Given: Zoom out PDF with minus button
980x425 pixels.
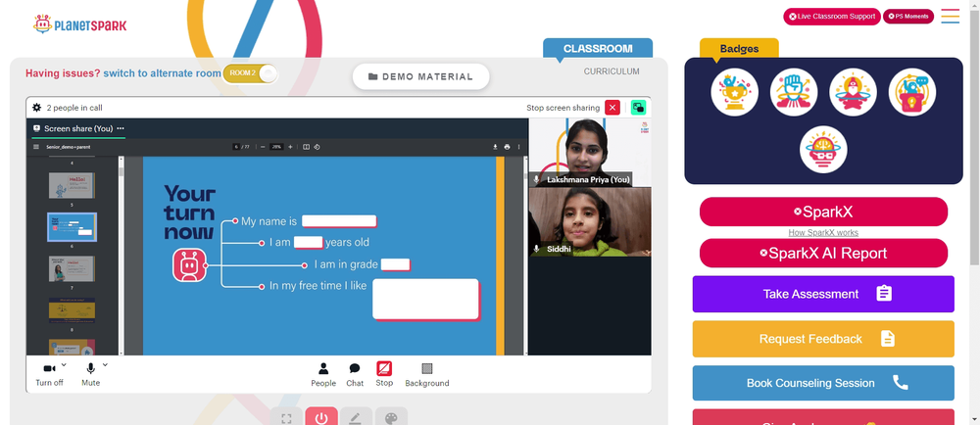Looking at the screenshot, I should pyautogui.click(x=263, y=147).
